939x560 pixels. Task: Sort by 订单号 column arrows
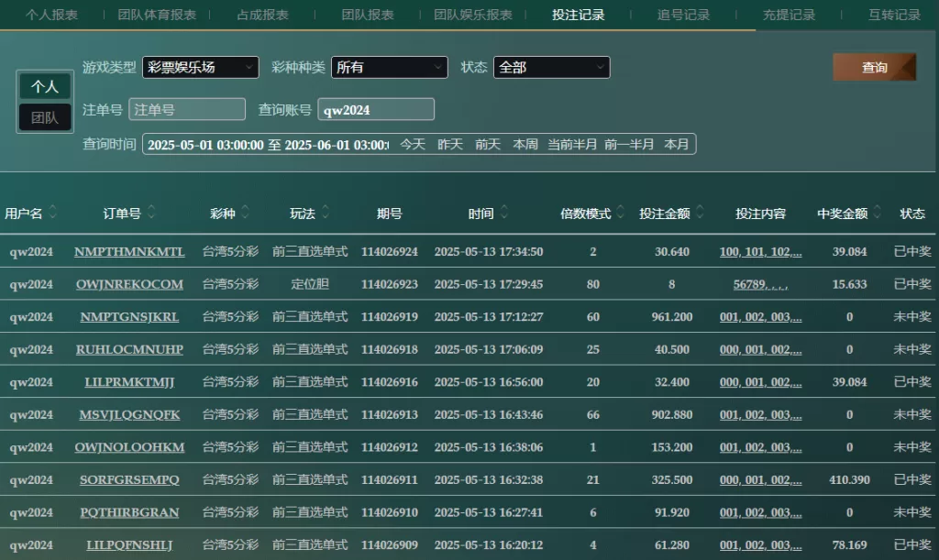(x=151, y=212)
